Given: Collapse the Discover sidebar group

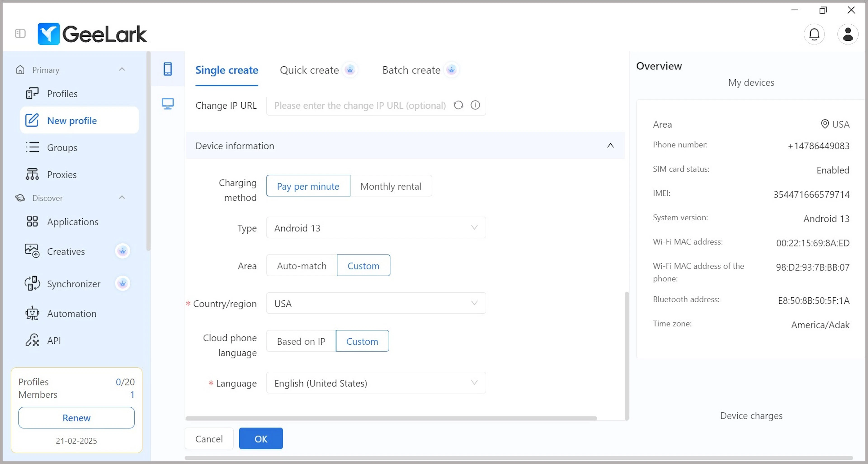Looking at the screenshot, I should (x=122, y=197).
